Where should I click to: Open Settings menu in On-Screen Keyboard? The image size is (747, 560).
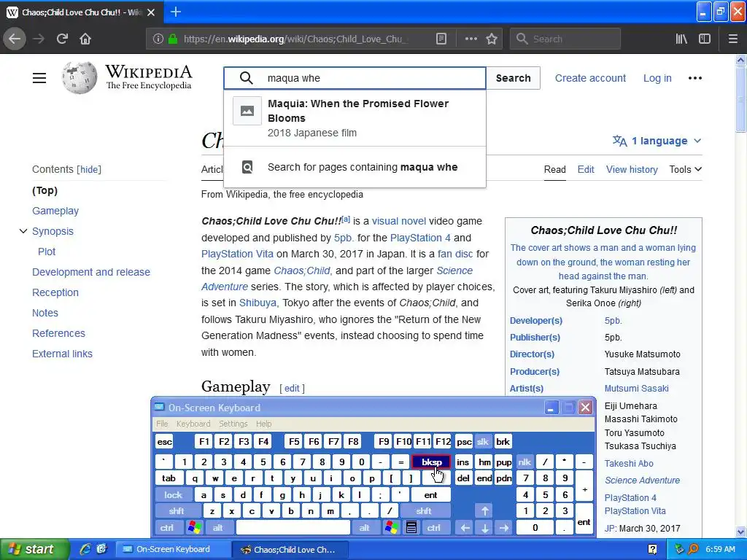point(233,424)
